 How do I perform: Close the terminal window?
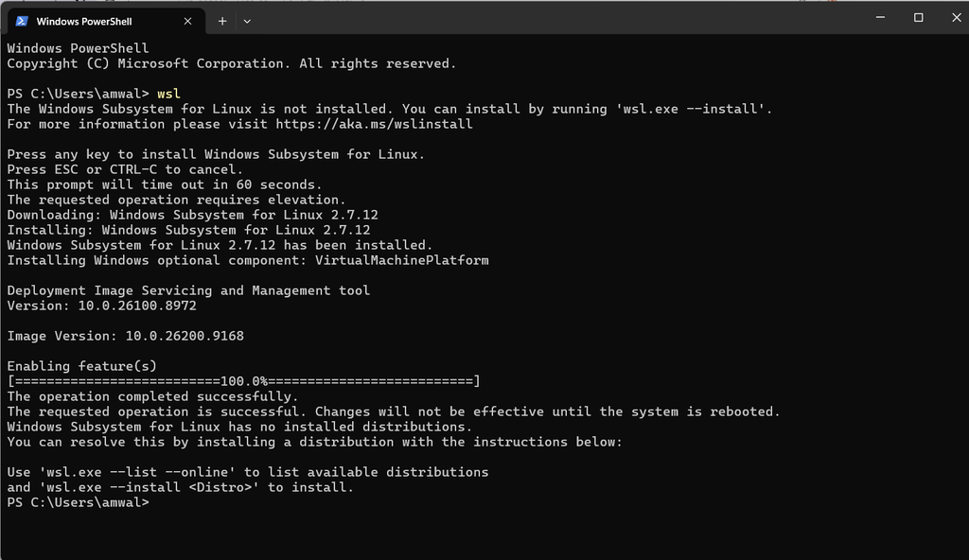coord(956,17)
